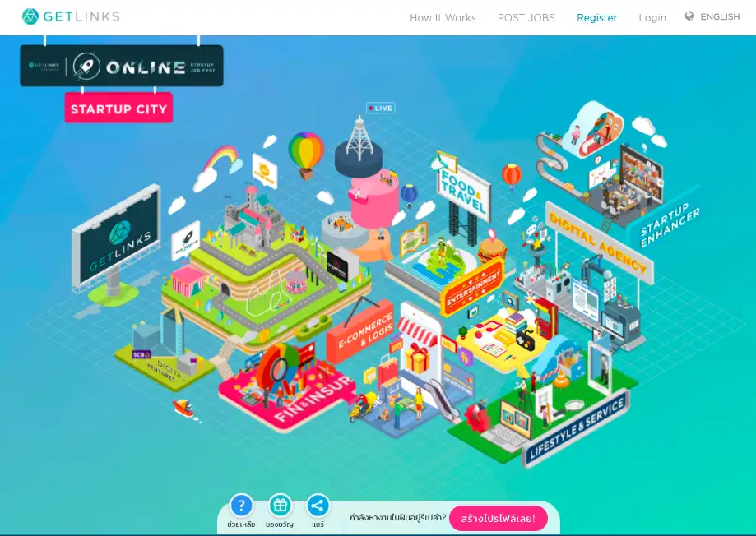Visit the FOOD & TRAVEL zone sign
756x536 pixels.
click(463, 191)
